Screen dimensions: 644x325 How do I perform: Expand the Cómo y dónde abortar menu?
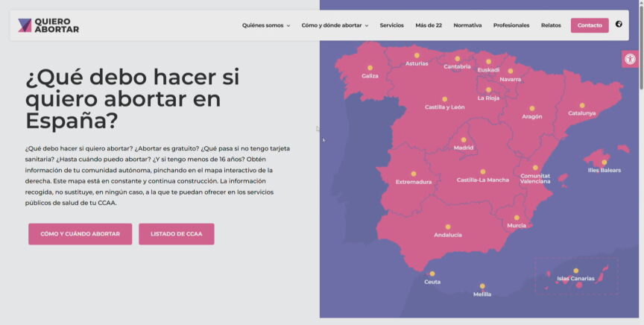point(335,25)
